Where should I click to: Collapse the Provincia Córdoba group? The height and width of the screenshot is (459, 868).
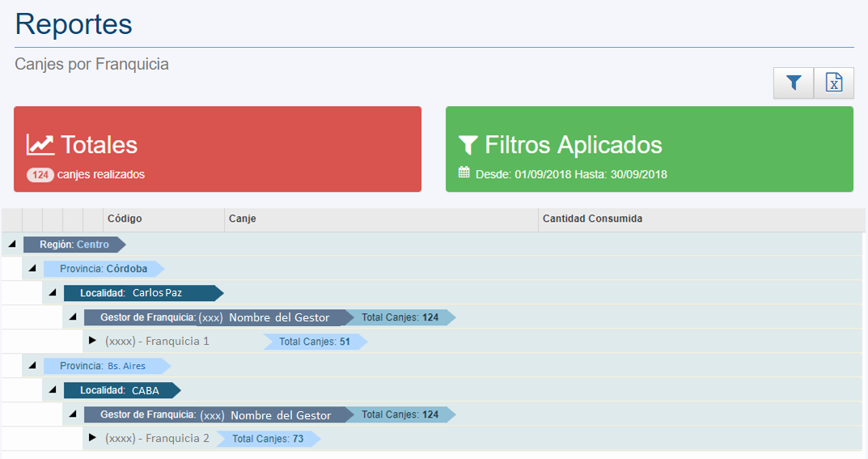point(32,268)
